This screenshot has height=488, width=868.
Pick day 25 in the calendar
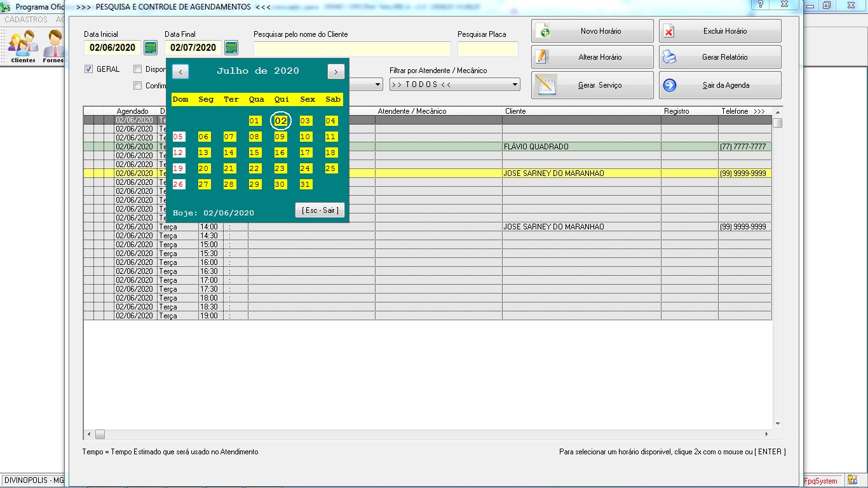[x=331, y=168]
